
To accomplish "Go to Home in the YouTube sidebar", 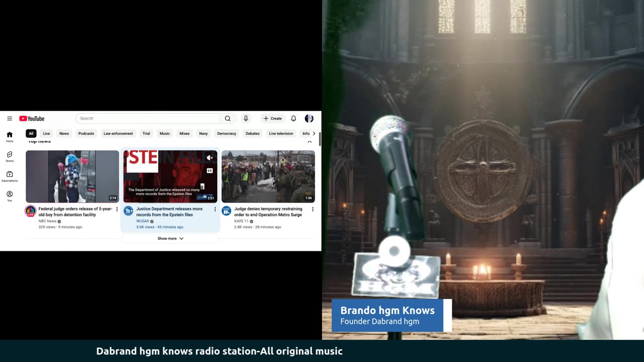I will pos(10,137).
